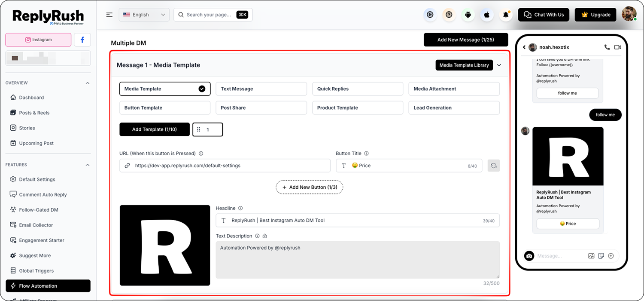Click the refresh icon beside Button Title
This screenshot has height=301, width=644.
[494, 166]
